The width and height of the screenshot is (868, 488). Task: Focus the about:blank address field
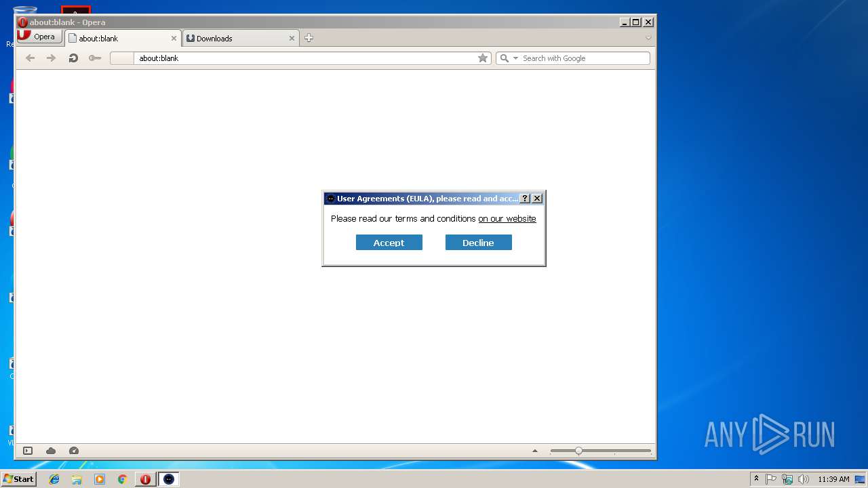pyautogui.click(x=300, y=58)
